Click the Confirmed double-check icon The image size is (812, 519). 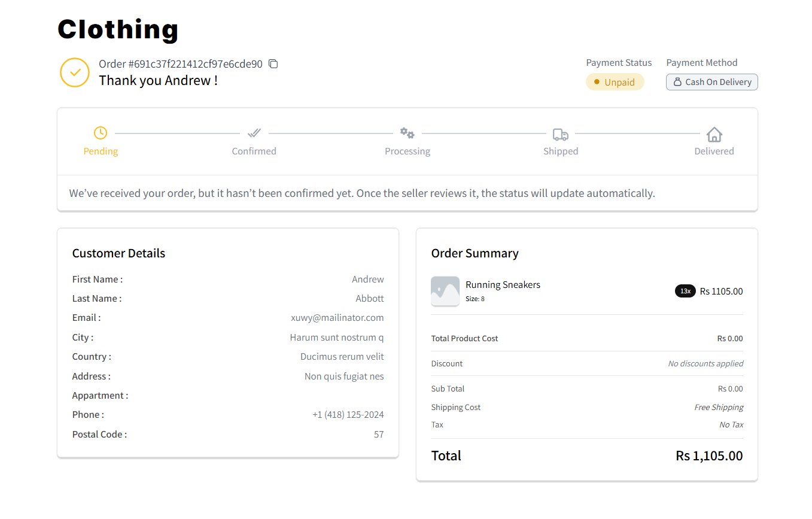(254, 133)
